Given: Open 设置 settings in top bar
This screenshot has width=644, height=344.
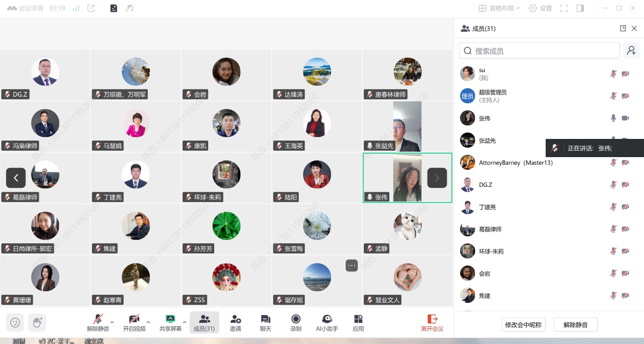Looking at the screenshot, I should [540, 8].
